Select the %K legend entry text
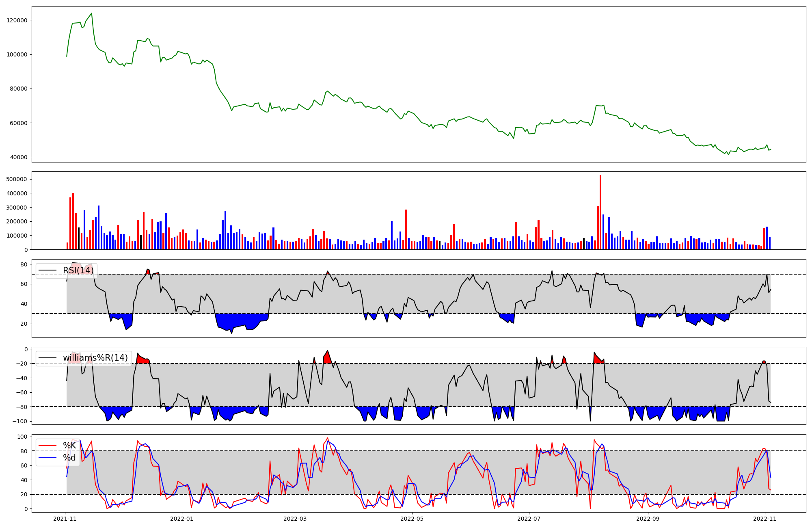The height and width of the screenshot is (528, 812). click(x=69, y=446)
